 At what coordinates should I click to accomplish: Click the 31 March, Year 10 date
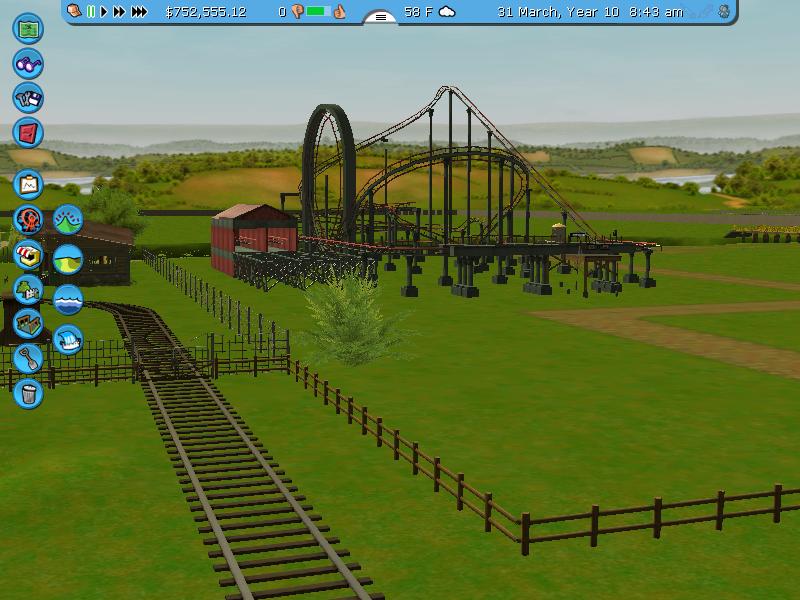tap(558, 12)
